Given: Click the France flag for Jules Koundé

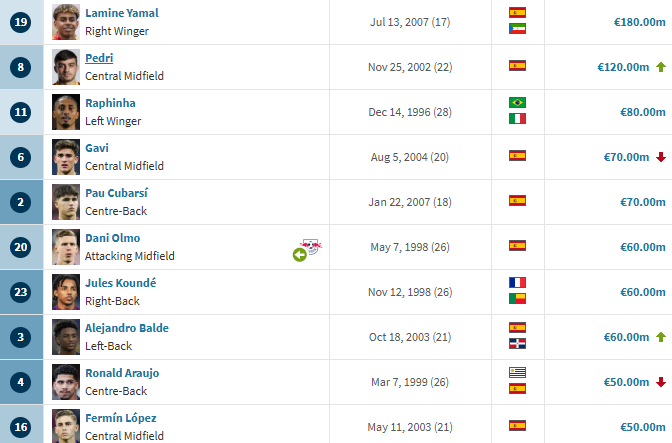Looking at the screenshot, I should point(517,283).
